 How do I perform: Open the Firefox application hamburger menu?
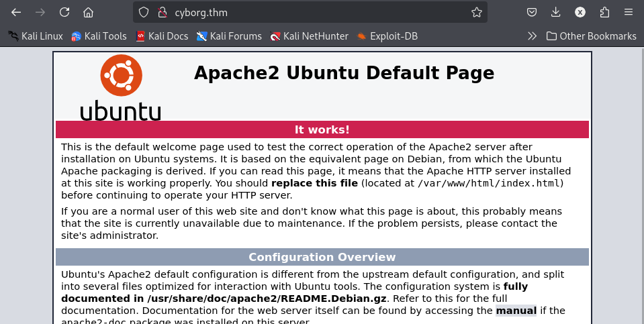pos(629,12)
